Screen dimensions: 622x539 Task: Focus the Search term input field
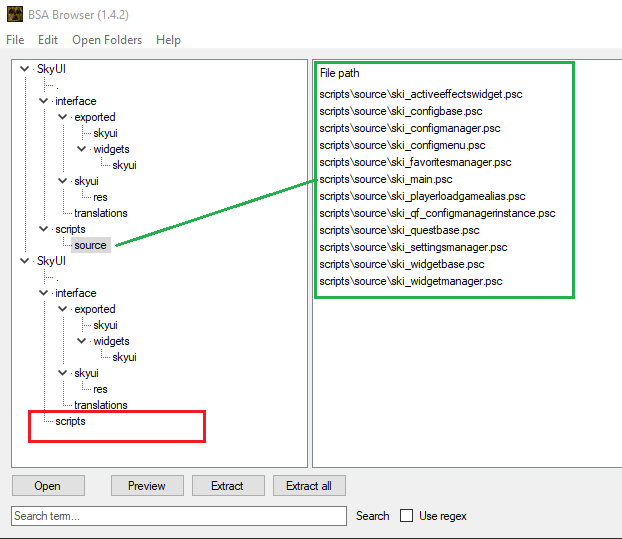pyautogui.click(x=179, y=516)
